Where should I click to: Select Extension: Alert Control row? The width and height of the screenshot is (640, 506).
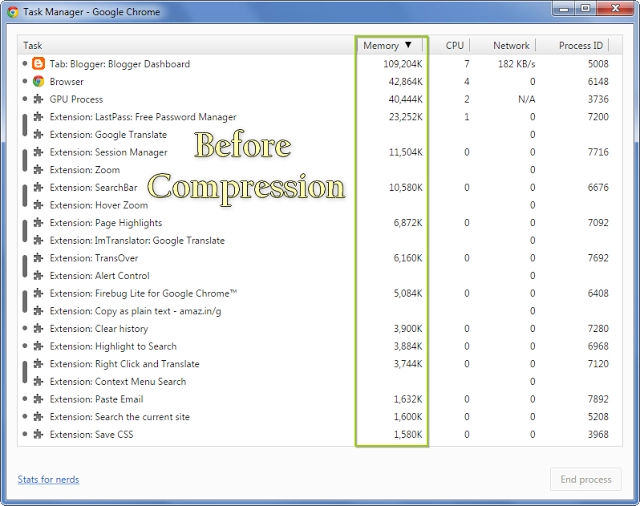pyautogui.click(x=320, y=275)
